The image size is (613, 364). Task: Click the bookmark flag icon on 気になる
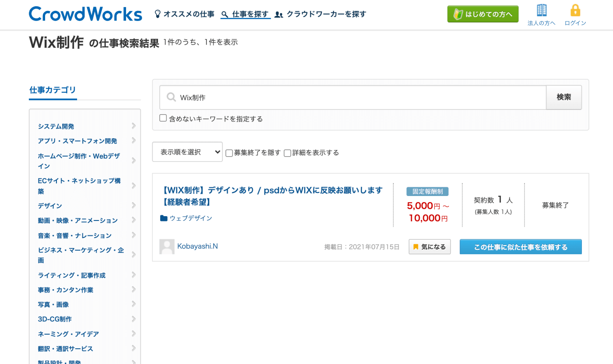click(x=416, y=247)
